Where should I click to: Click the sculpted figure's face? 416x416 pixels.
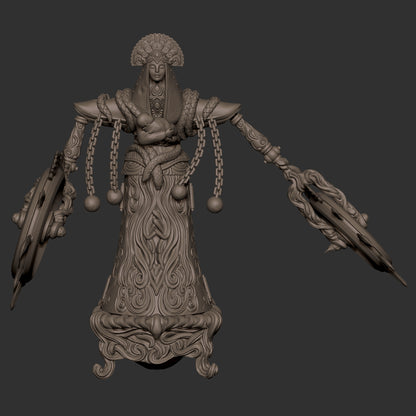(x=157, y=72)
